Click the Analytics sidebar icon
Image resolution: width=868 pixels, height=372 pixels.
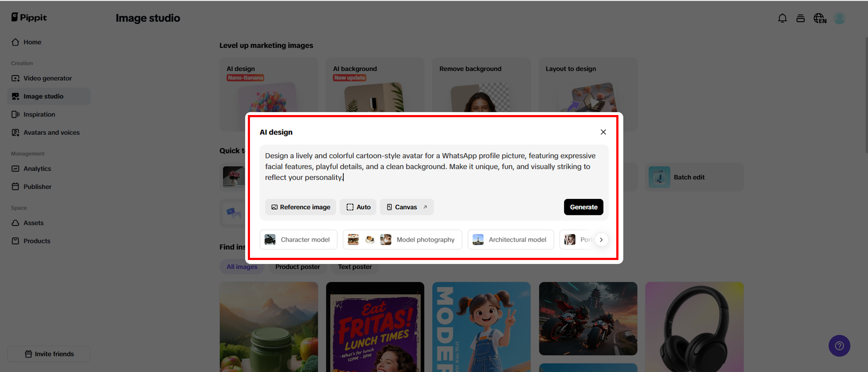coord(16,168)
